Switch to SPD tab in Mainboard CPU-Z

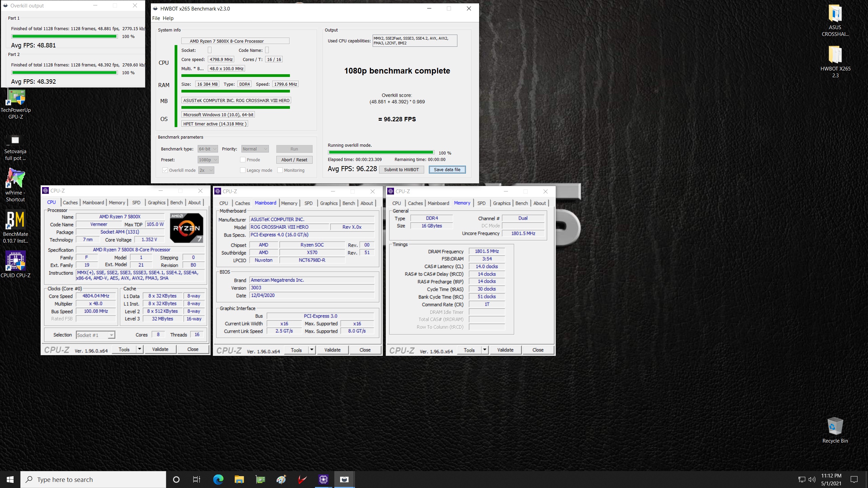point(308,203)
